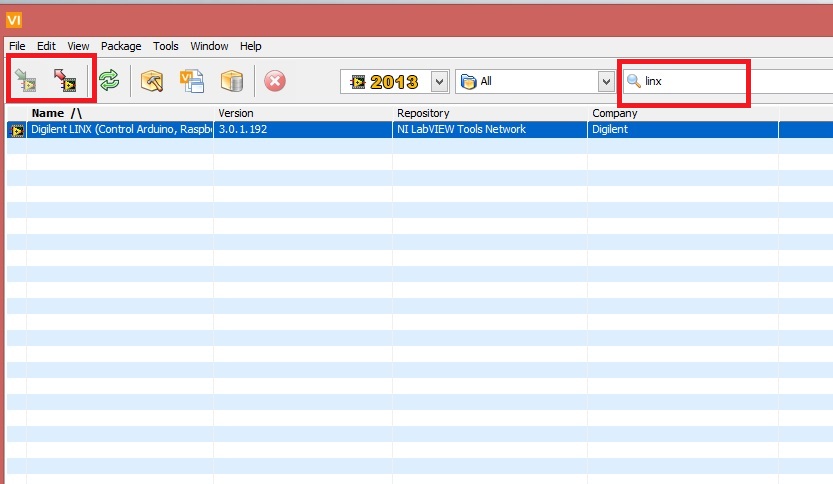The height and width of the screenshot is (484, 833).
Task: Click the open-box package toolbar icon
Action: tap(232, 81)
